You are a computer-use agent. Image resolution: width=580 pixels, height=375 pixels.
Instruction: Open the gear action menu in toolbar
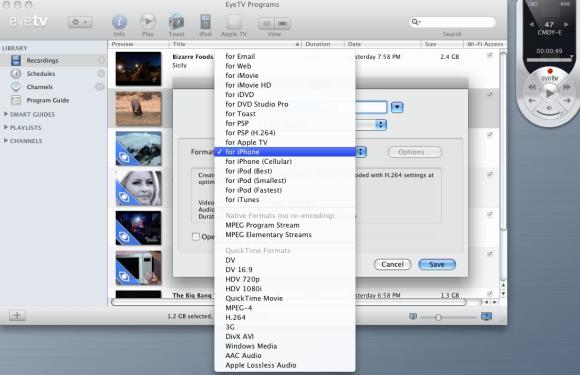tap(80, 22)
